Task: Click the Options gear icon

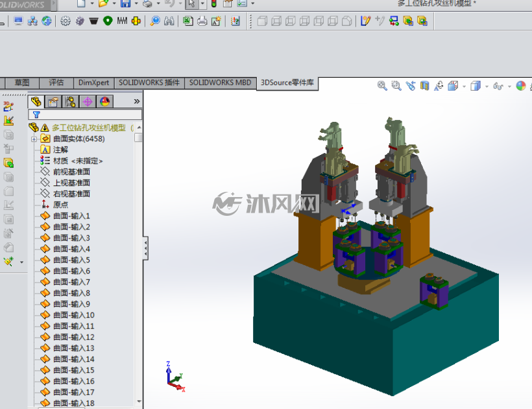Action: click(66, 21)
